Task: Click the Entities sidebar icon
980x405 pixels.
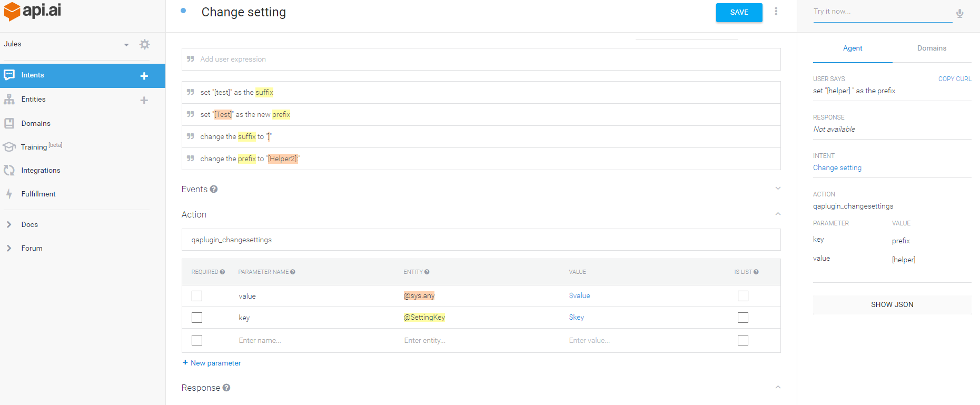Action: (9, 99)
